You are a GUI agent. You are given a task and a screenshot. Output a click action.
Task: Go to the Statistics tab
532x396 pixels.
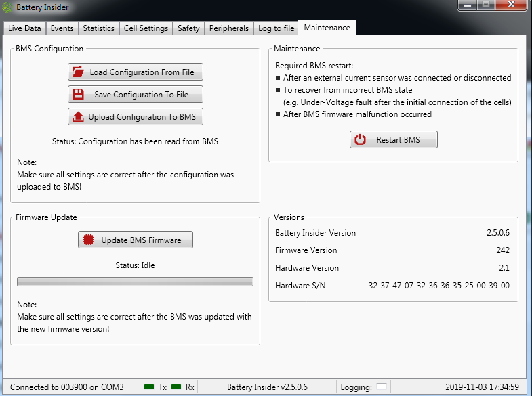tap(98, 28)
